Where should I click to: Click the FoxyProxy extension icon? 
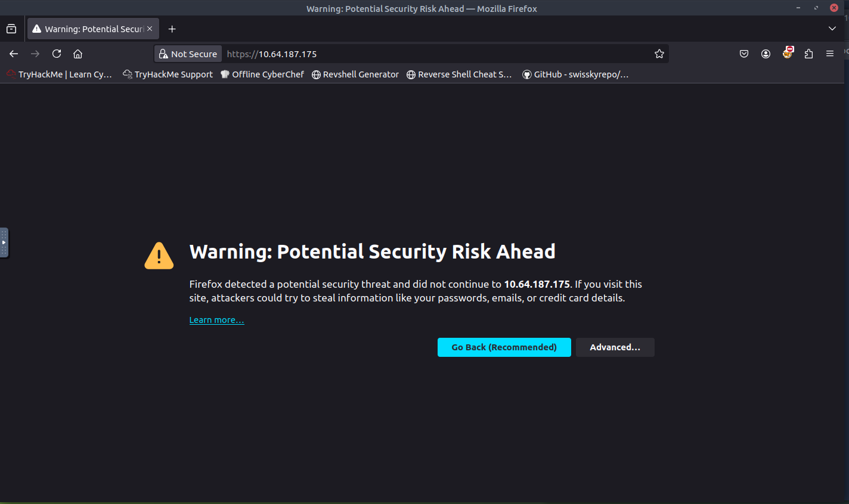coord(788,53)
